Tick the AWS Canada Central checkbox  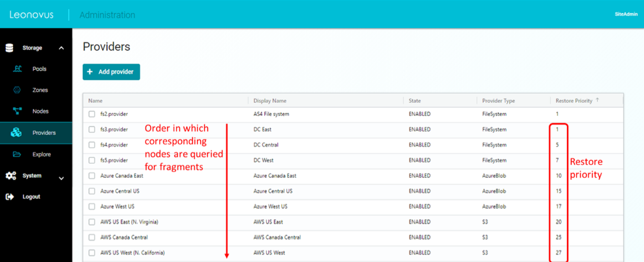pos(92,237)
